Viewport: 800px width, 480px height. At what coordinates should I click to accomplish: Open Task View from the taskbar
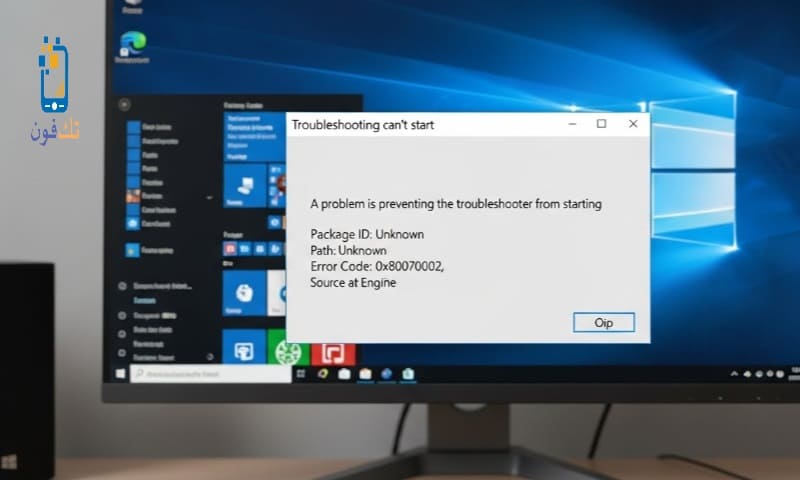click(300, 374)
